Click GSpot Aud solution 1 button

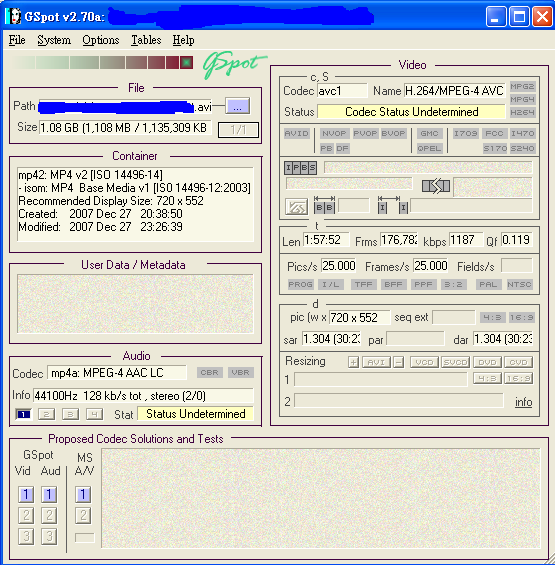[x=49, y=494]
